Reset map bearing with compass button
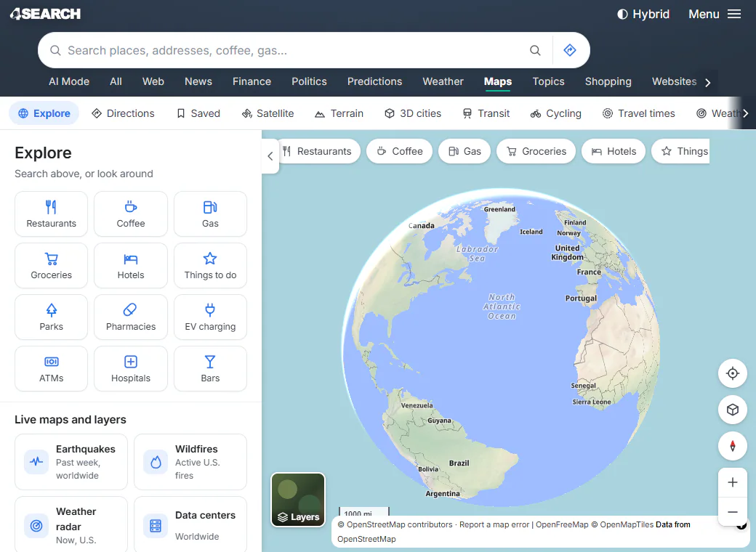Screen dimensions: 756x552 pos(733,446)
